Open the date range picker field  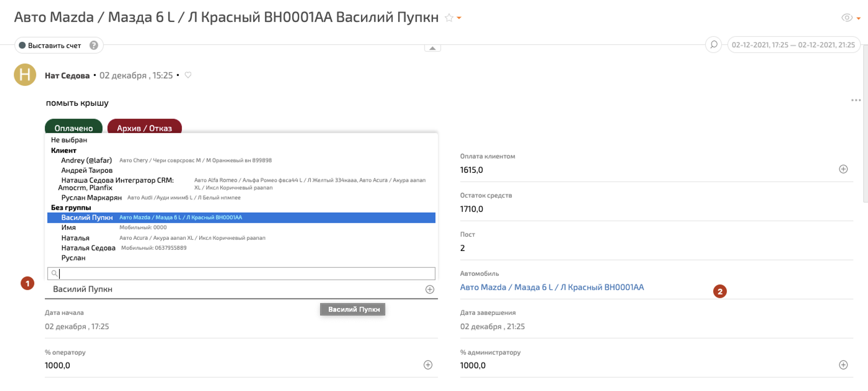793,45
